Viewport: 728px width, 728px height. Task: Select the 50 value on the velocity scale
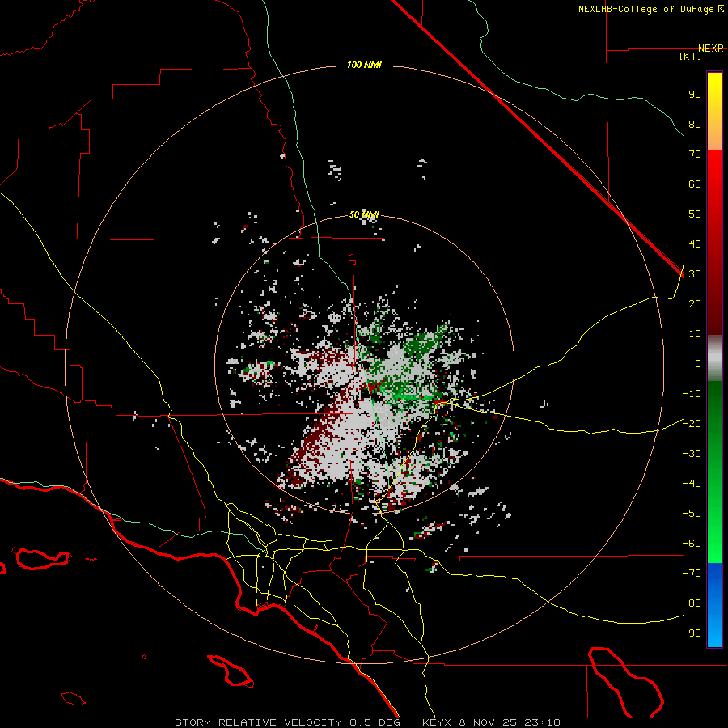[x=695, y=214]
